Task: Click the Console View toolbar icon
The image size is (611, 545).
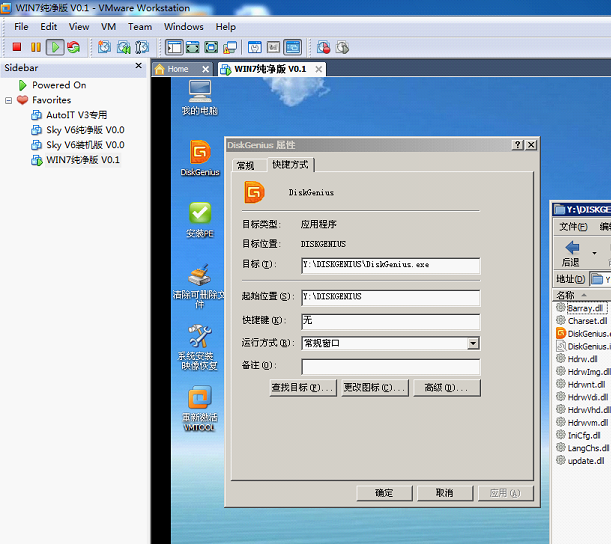Action: point(293,47)
